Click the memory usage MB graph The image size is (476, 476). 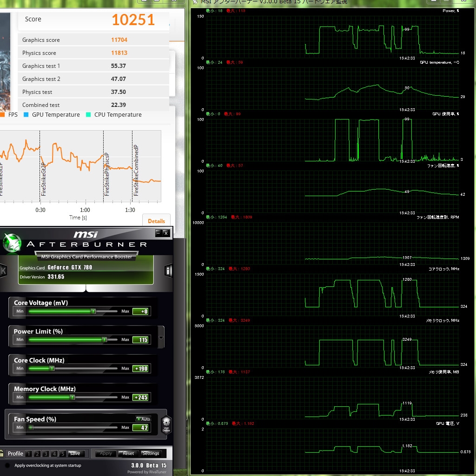(x=332, y=398)
